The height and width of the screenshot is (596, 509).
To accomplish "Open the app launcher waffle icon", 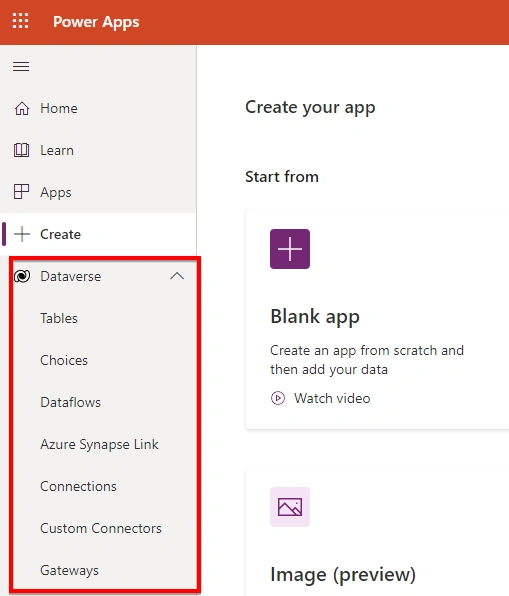I will pyautogui.click(x=21, y=21).
